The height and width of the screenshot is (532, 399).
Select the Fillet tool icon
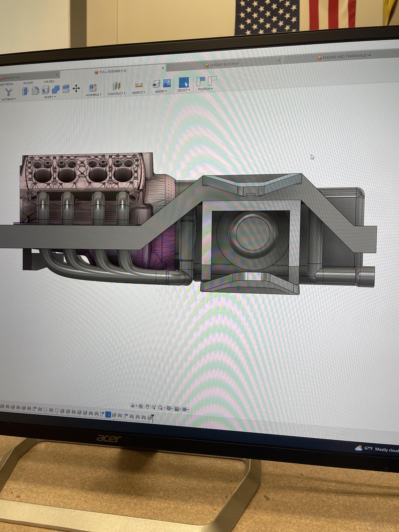coord(35,91)
